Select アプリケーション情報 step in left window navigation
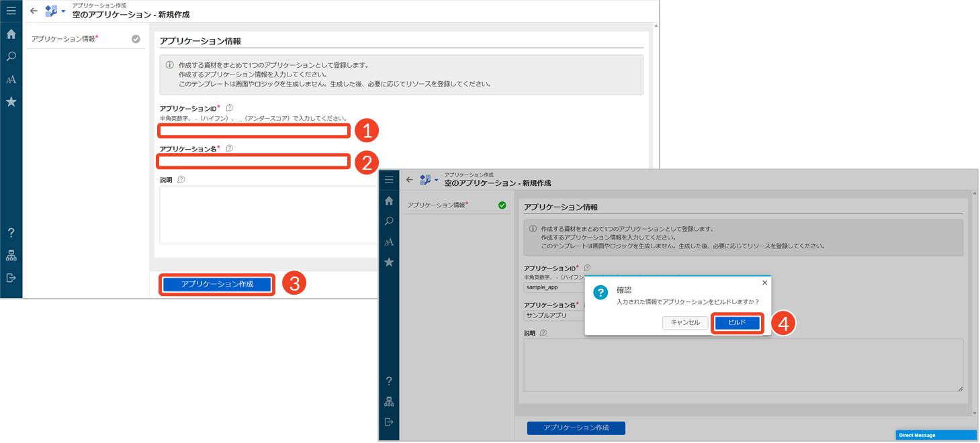980x443 pixels. (x=64, y=39)
